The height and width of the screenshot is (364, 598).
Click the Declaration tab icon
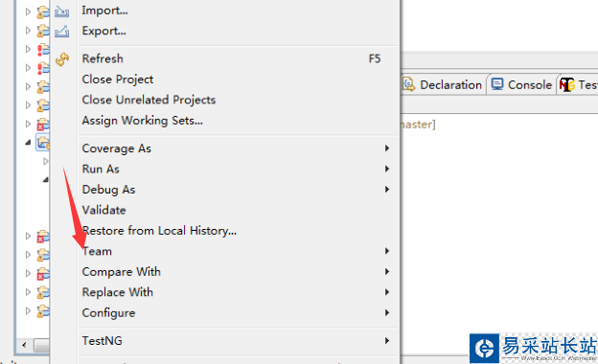[x=409, y=84]
